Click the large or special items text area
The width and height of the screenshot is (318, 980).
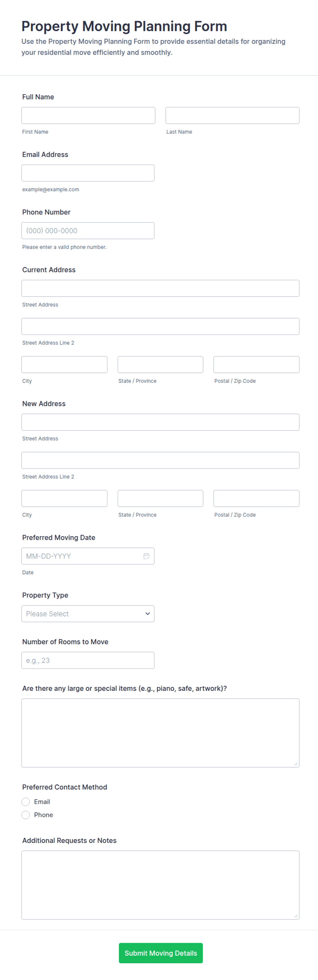pos(160,733)
